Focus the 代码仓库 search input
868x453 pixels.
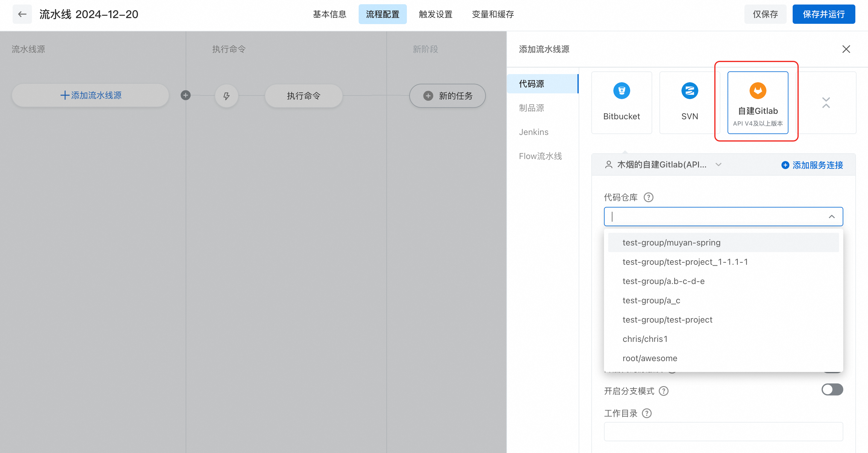723,217
